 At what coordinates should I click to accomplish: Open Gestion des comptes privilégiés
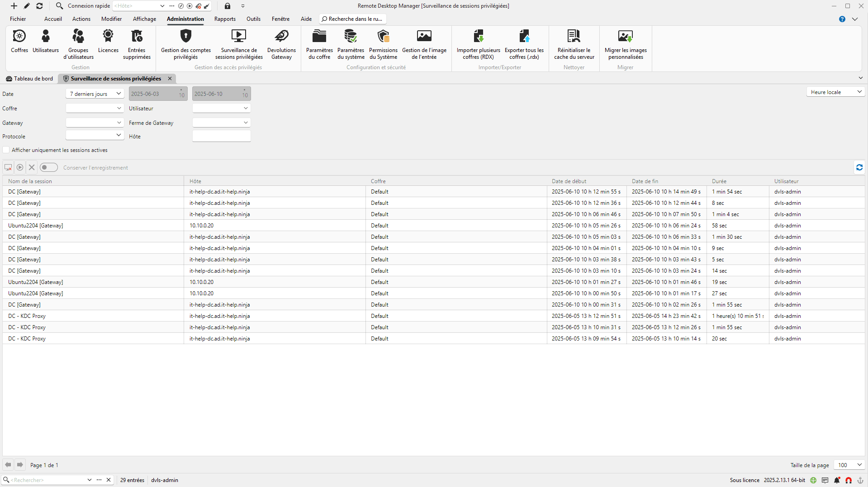click(x=185, y=44)
